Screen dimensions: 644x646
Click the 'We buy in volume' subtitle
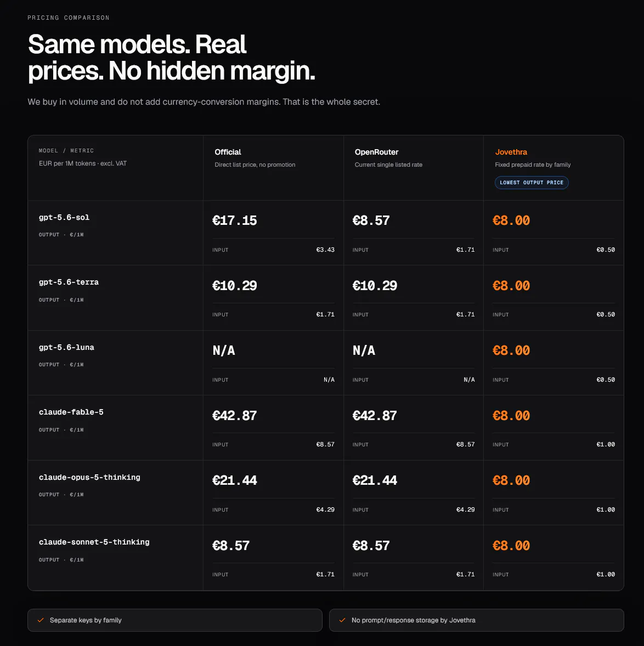pyautogui.click(x=204, y=102)
